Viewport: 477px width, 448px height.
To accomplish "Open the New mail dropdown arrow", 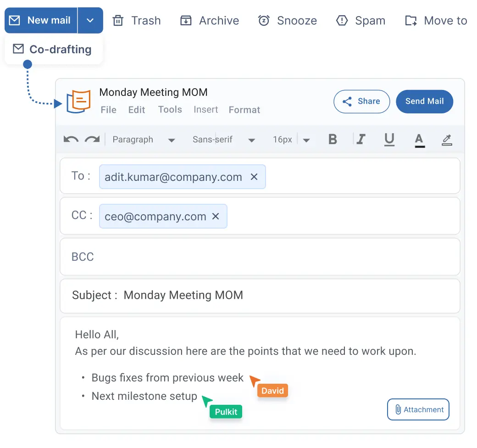I will click(90, 20).
